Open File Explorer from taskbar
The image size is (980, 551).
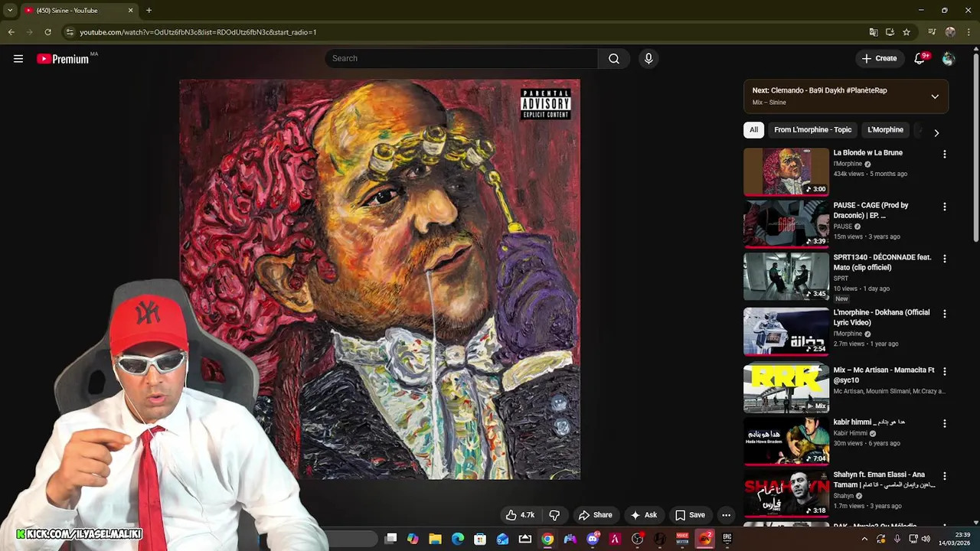[x=435, y=539]
